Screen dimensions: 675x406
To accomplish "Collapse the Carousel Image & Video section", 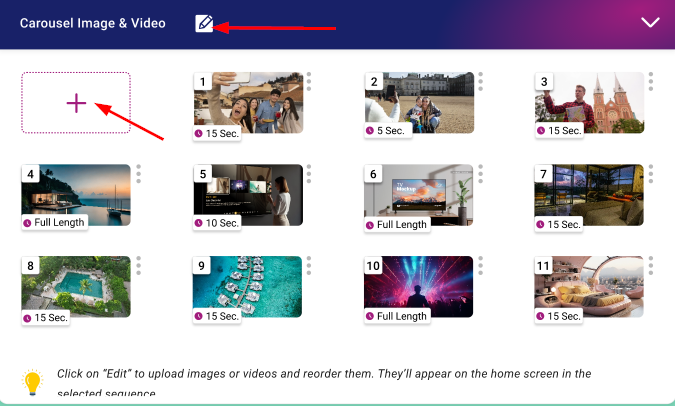I will [650, 22].
